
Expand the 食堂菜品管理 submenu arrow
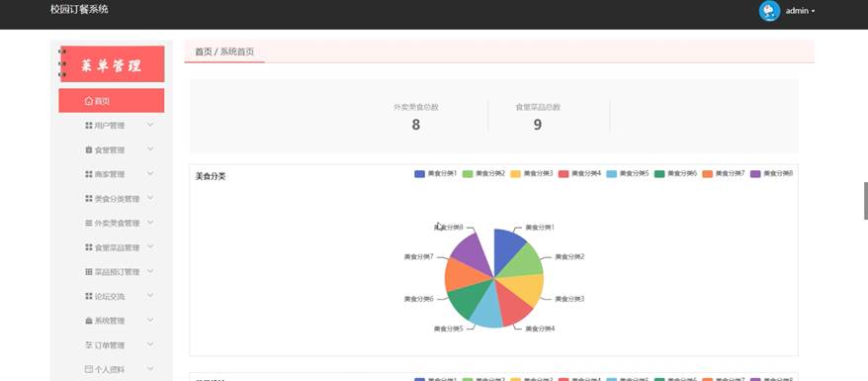(150, 247)
